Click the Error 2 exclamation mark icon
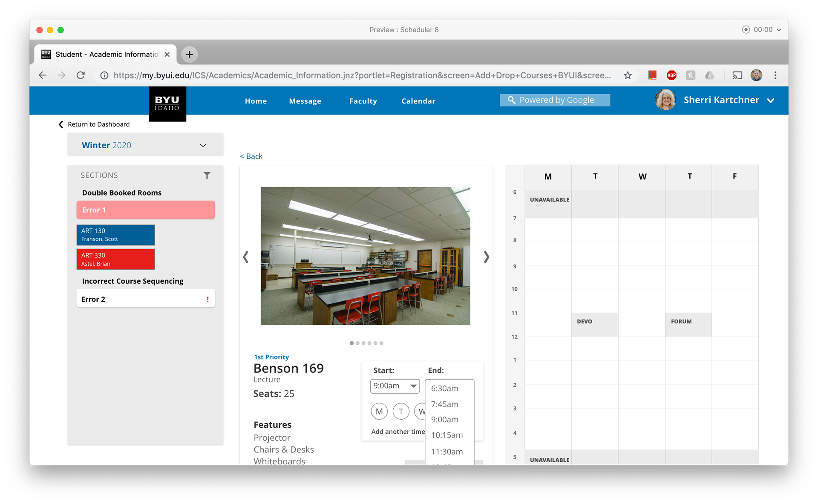The image size is (818, 504). 208,300
